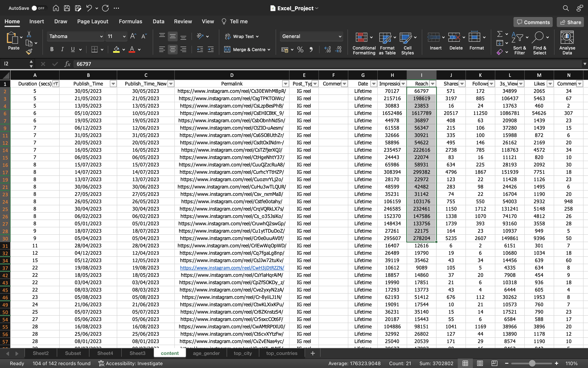Open the Excel_Project title dropdown
This screenshot has width=588, height=368.
coord(317,8)
